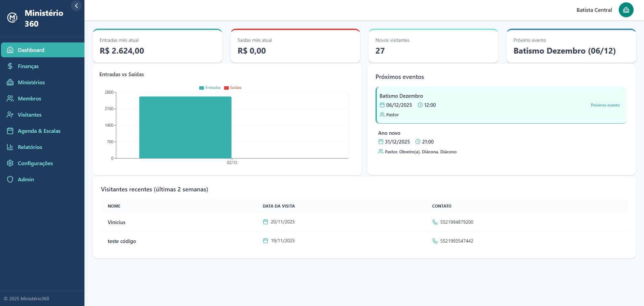The width and height of the screenshot is (644, 306).
Task: Click the teal Entradas bar in the chart
Action: 185,127
